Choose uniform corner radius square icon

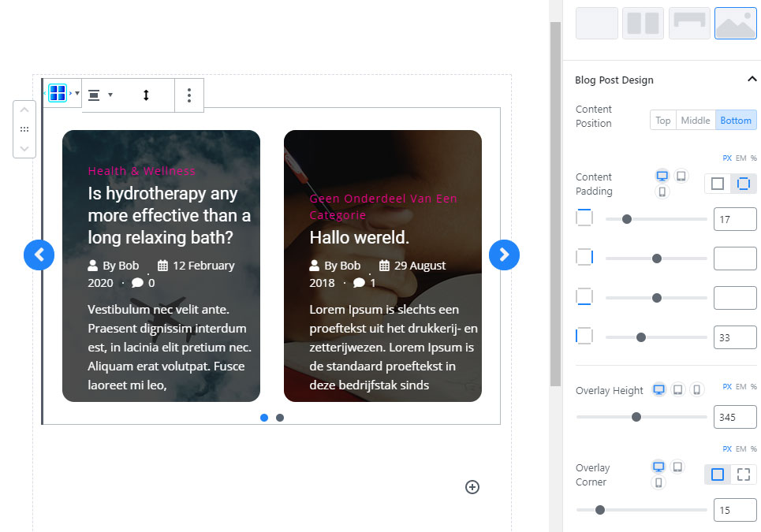point(718,474)
